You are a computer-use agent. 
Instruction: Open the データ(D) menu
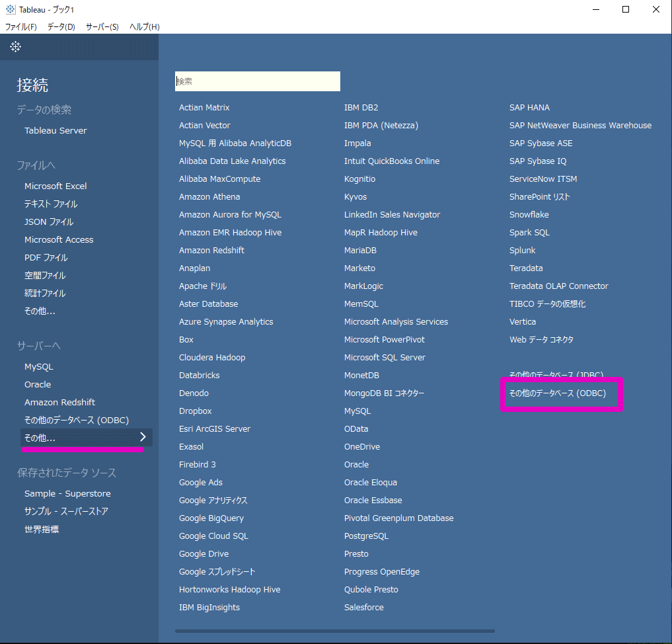pyautogui.click(x=61, y=27)
